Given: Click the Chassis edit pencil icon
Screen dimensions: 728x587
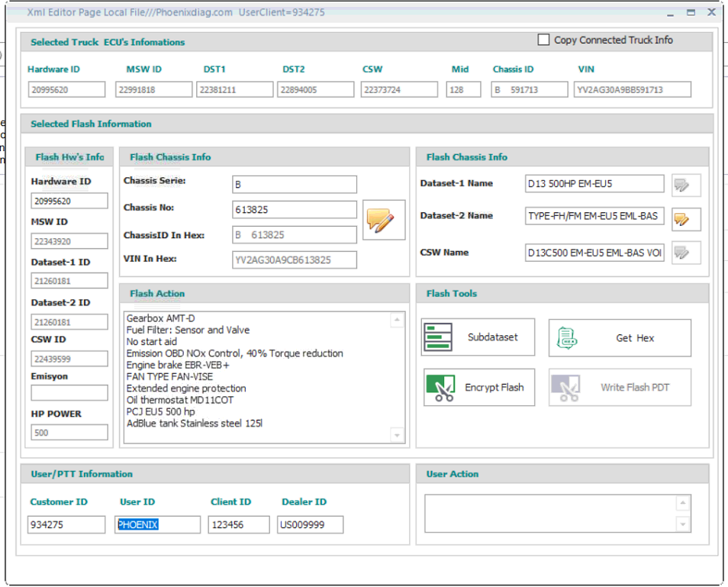Looking at the screenshot, I should (384, 220).
